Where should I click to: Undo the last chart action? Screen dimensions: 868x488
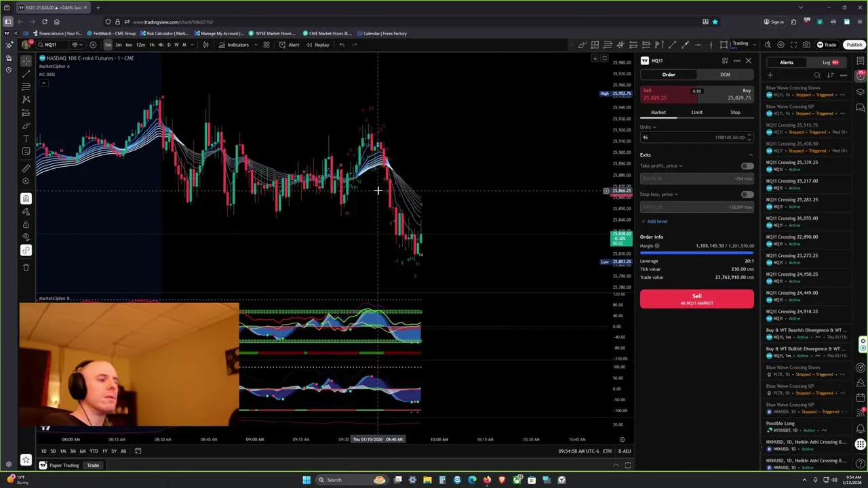(342, 45)
